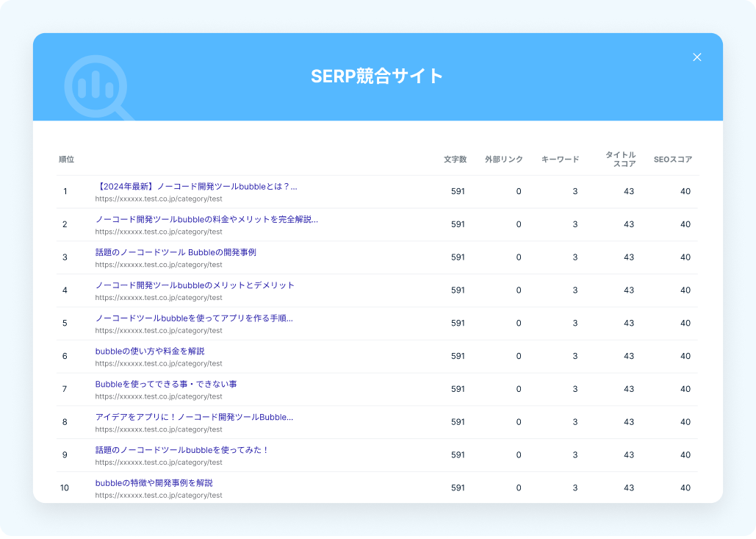
Task: Open link 話題のノーコードツールbubbleを使ってみた！
Action: point(181,450)
